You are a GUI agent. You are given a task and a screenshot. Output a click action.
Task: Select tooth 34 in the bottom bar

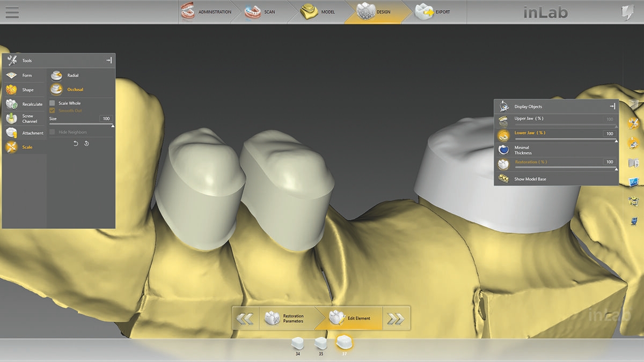point(297,345)
